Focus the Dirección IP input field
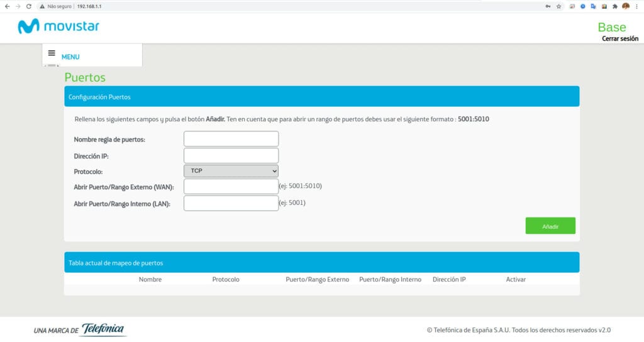This screenshot has width=644, height=342. click(231, 156)
